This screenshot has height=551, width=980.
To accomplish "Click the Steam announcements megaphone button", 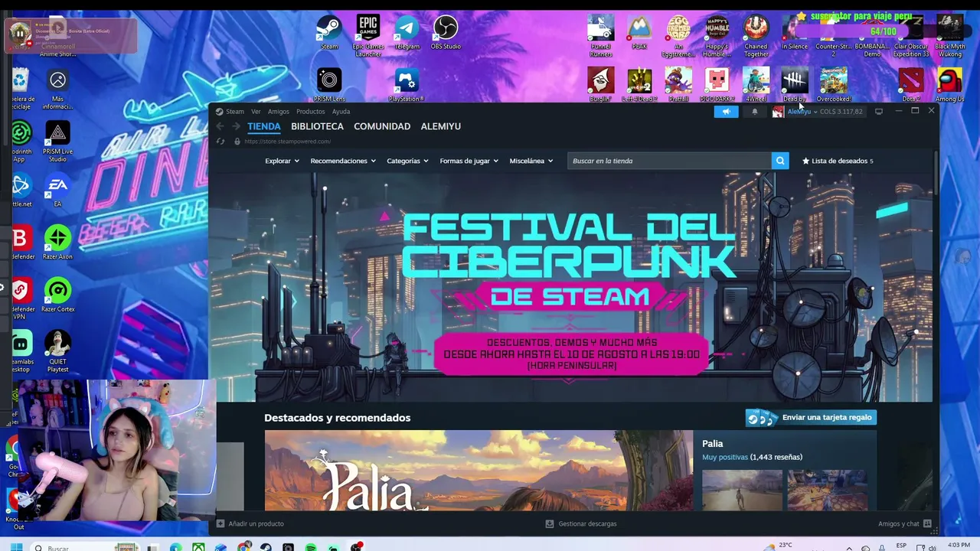I will click(726, 112).
